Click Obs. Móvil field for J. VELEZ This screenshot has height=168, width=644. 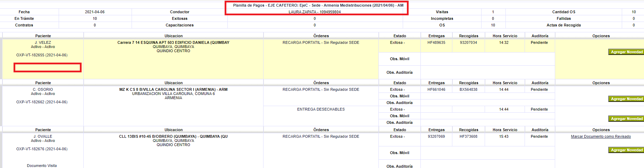tap(488, 59)
